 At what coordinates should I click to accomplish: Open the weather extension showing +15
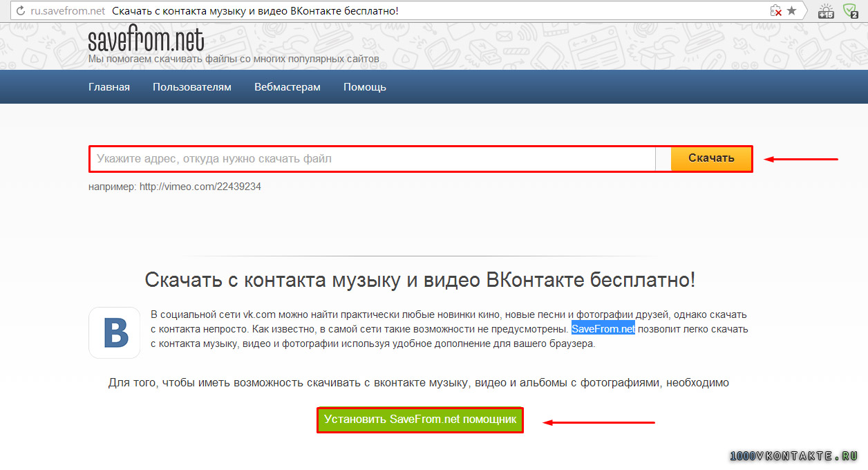826,11
